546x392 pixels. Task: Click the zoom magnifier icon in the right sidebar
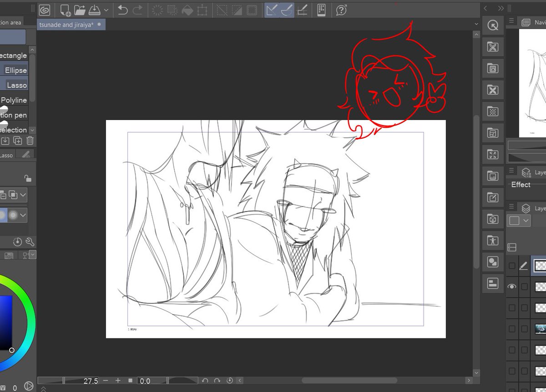pyautogui.click(x=493, y=25)
